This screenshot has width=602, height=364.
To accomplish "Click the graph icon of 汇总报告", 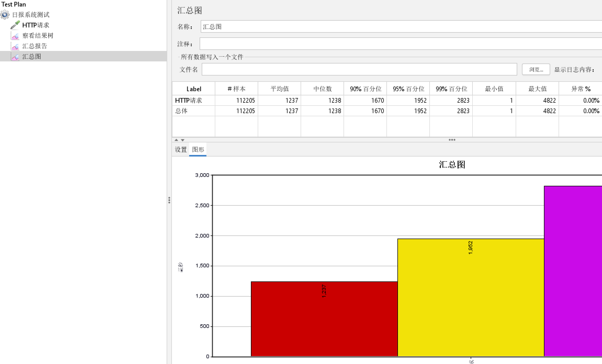I will coord(15,46).
